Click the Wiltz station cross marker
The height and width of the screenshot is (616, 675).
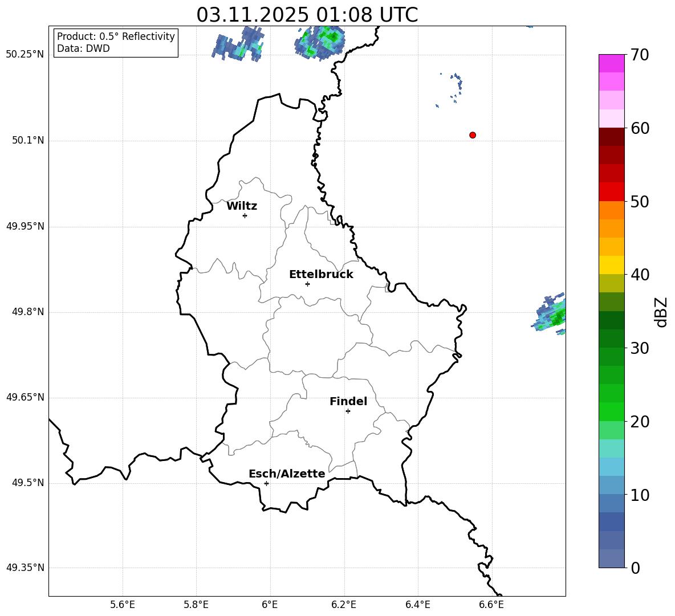click(245, 215)
